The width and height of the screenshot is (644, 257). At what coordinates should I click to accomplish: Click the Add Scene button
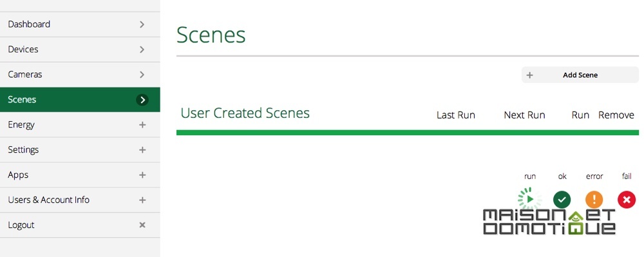tap(580, 75)
